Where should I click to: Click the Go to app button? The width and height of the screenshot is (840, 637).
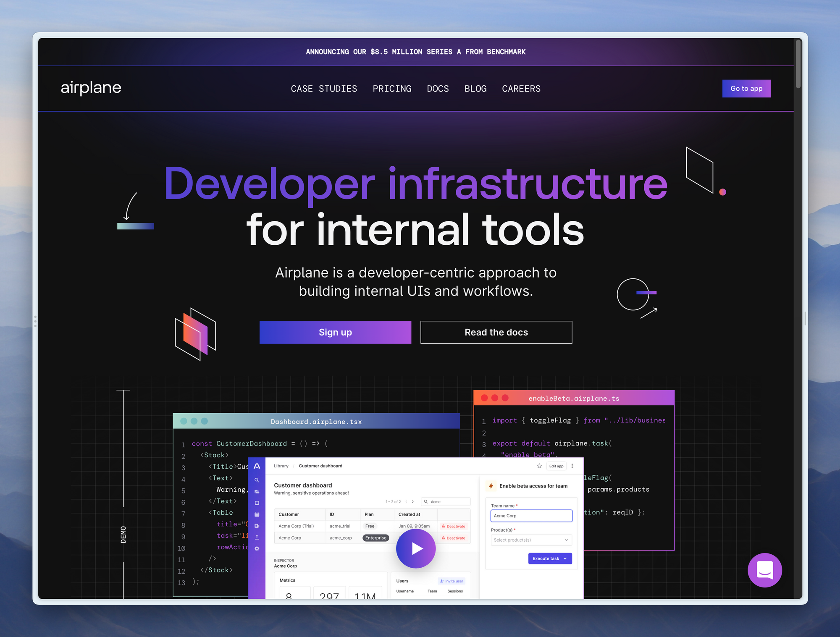click(746, 89)
